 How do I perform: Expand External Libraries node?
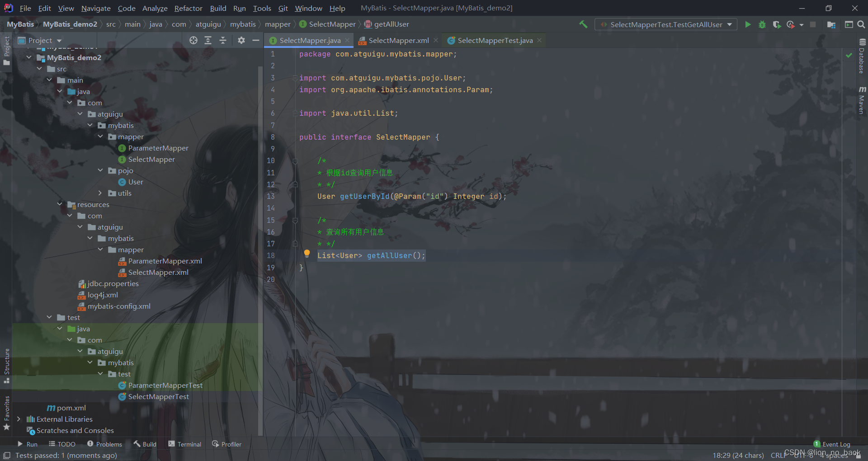tap(19, 419)
